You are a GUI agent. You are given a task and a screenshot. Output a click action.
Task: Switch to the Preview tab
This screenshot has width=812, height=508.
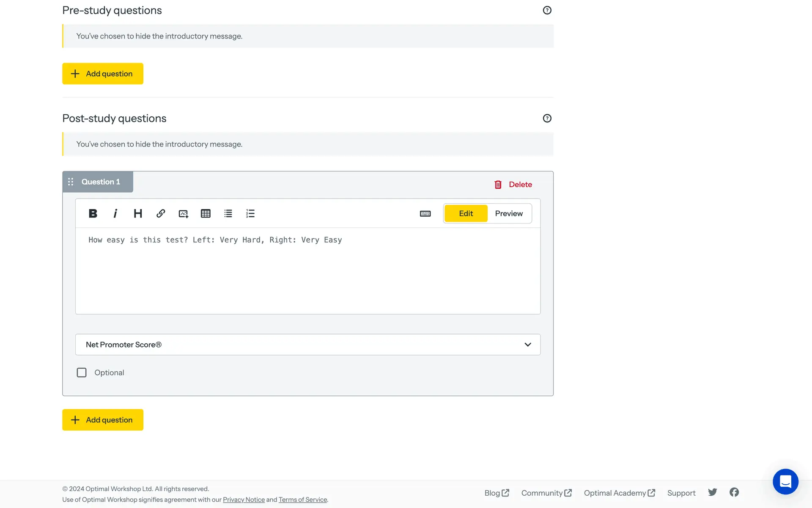point(509,213)
